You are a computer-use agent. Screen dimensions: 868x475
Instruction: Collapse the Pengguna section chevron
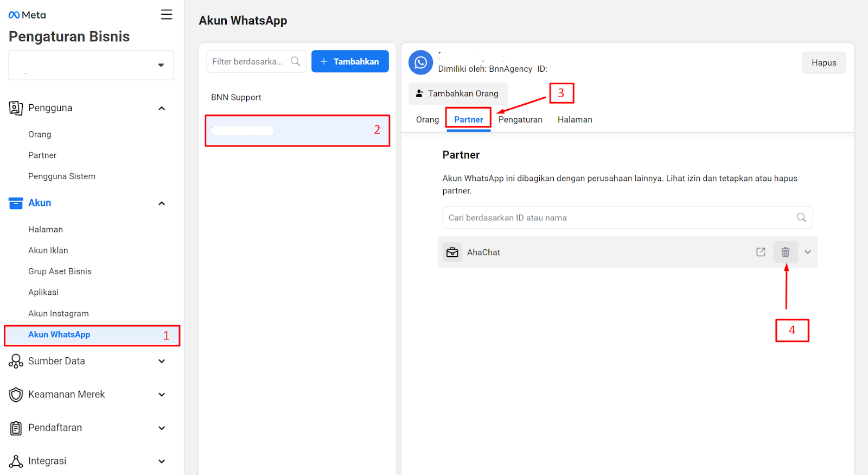(162, 109)
